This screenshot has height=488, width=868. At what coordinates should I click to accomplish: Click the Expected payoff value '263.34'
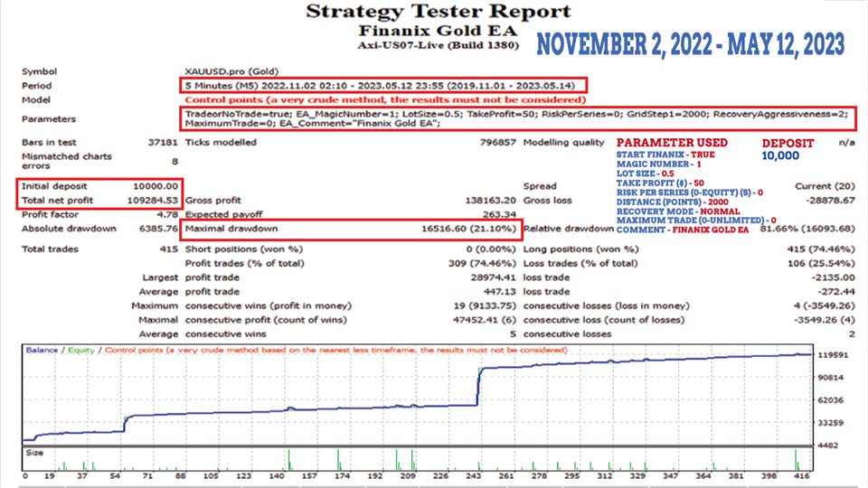(x=499, y=215)
